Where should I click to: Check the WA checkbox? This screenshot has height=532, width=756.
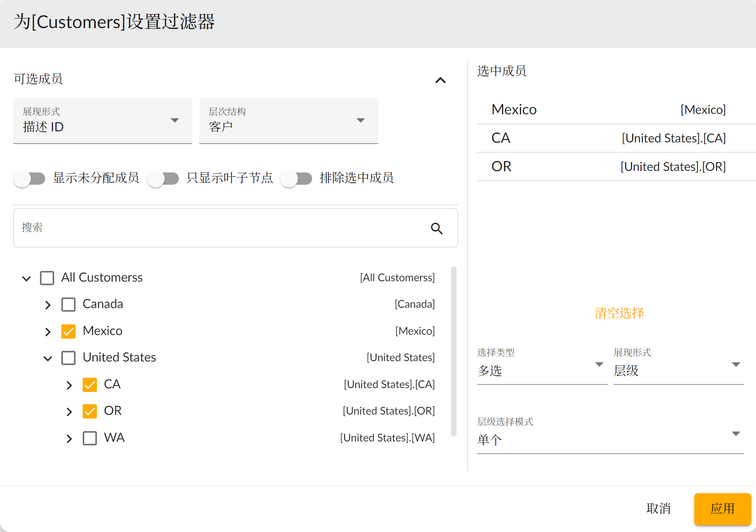pos(90,438)
